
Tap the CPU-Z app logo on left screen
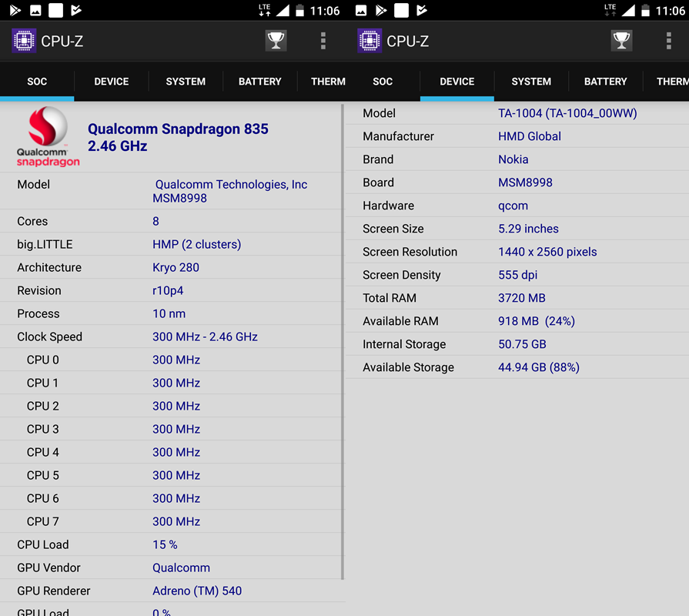pyautogui.click(x=24, y=40)
